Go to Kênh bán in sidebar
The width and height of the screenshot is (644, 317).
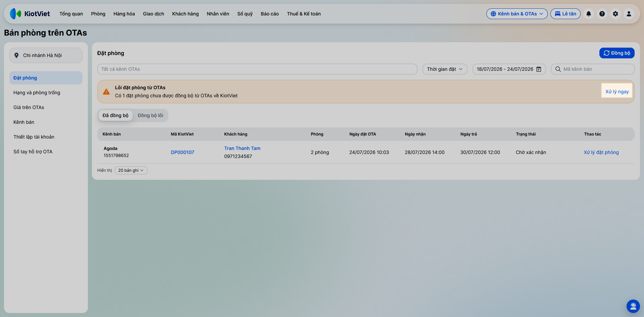[x=46, y=122]
